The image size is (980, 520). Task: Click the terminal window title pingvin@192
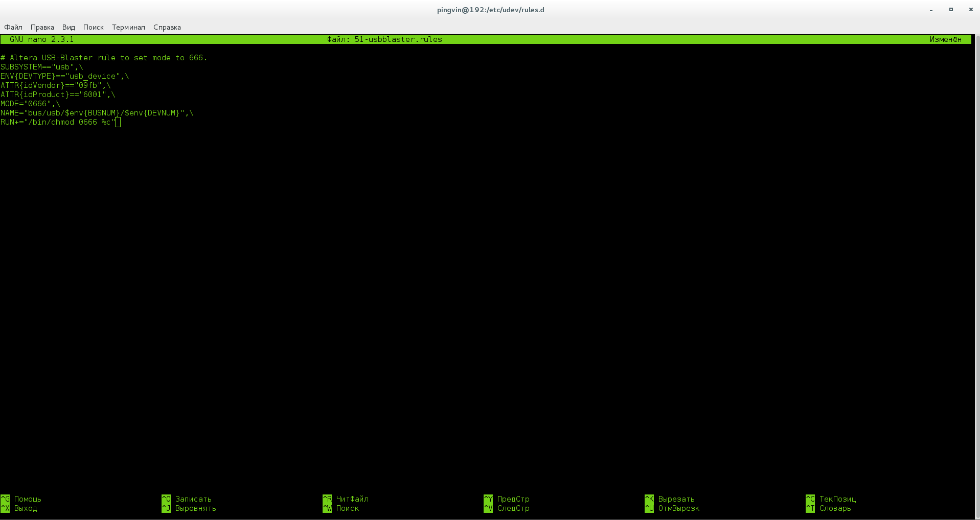[x=490, y=10]
